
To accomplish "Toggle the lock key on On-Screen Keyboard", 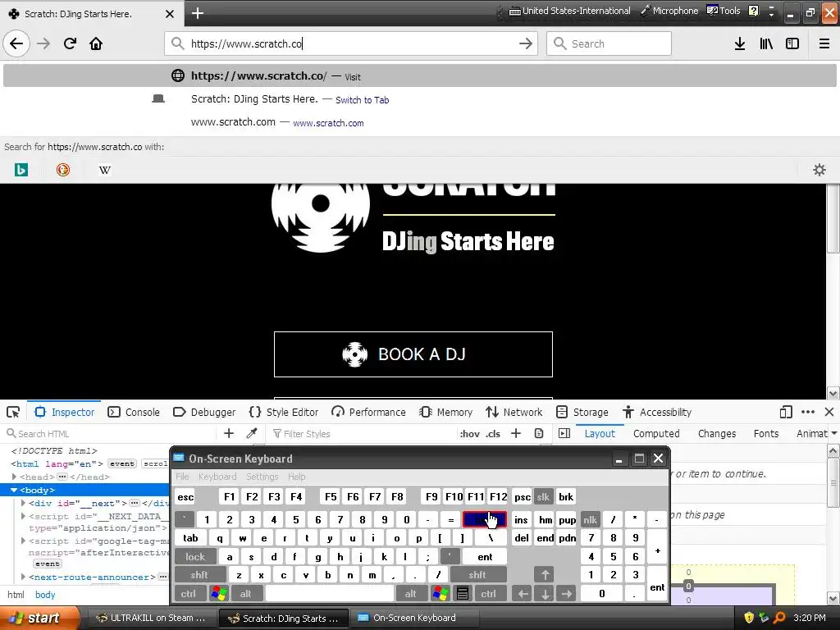I will pos(195,557).
